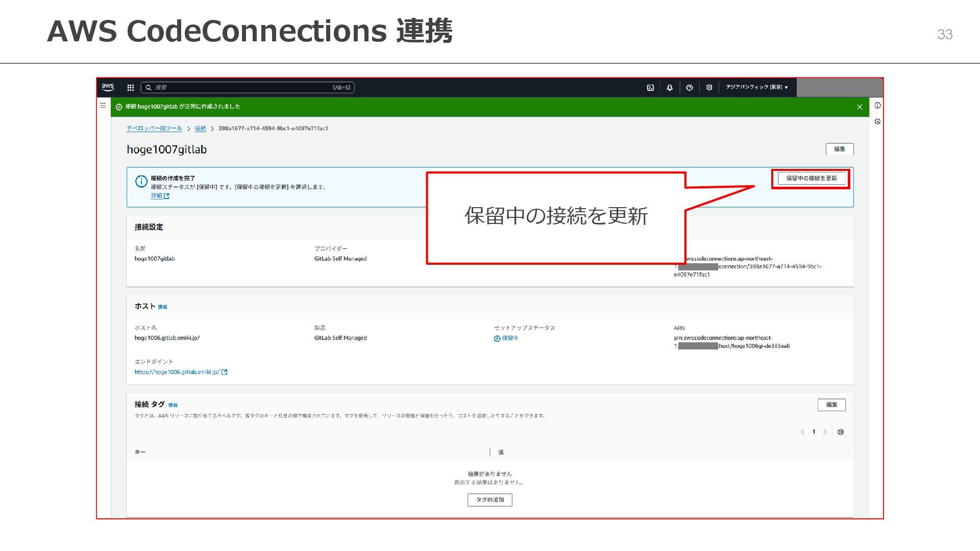Open the settings gear in top bar
This screenshot has height=551, width=980.
pos(709,88)
